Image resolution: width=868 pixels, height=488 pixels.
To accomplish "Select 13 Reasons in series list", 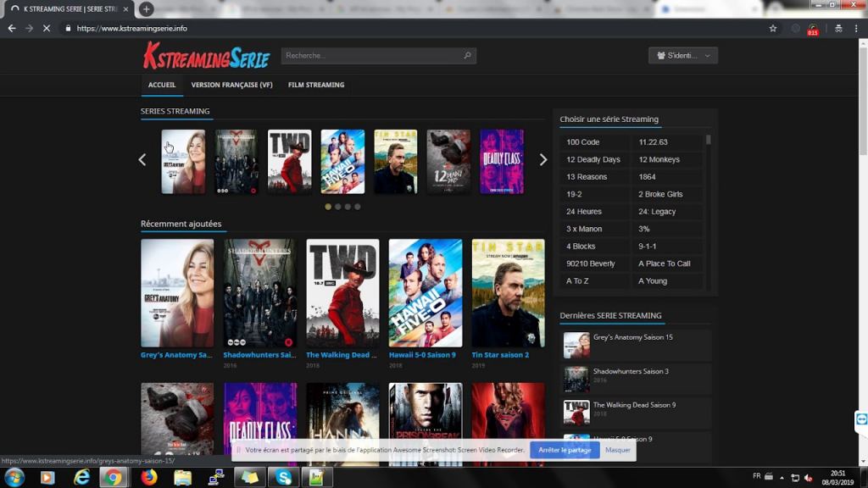I will click(587, 177).
